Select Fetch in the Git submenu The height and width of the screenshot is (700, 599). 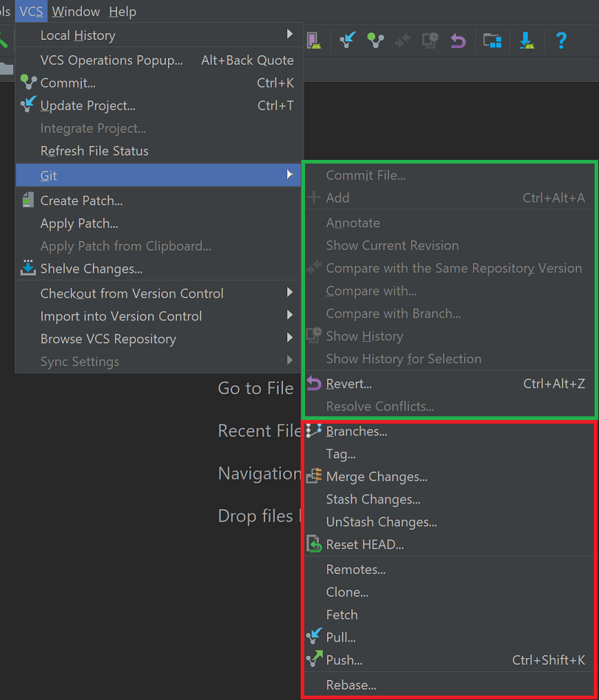450,615
